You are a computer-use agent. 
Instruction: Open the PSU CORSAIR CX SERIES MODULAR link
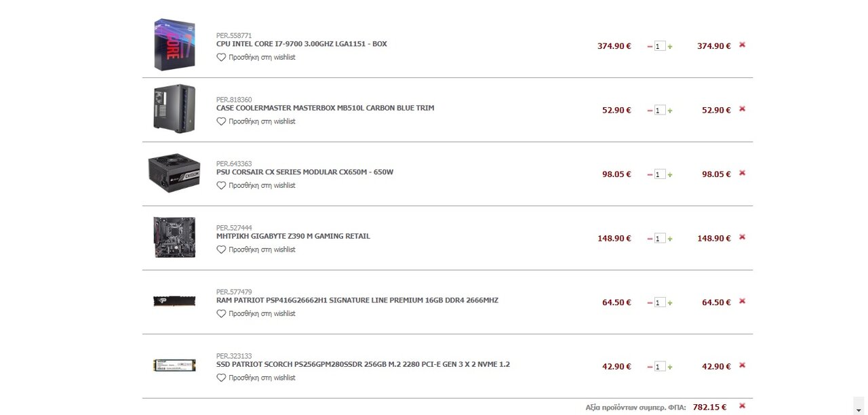(x=304, y=172)
